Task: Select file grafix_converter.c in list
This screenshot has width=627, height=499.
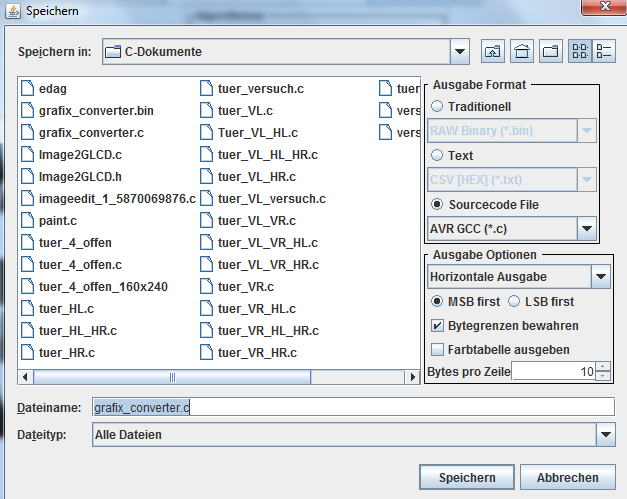Action: click(82, 132)
